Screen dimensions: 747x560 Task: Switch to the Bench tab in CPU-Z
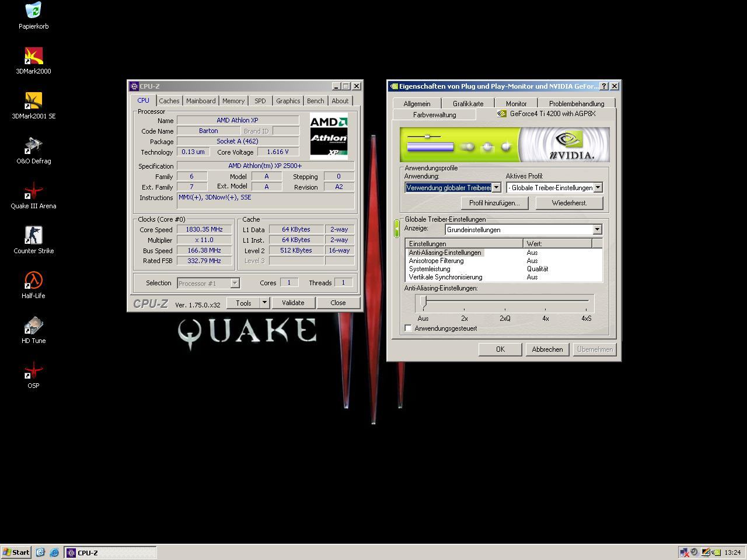click(316, 101)
